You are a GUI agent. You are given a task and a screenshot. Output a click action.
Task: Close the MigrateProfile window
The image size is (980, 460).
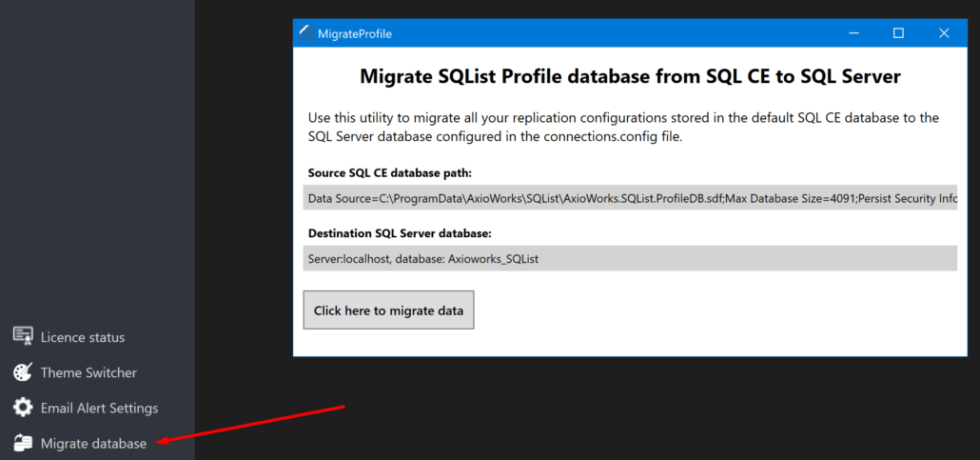[x=944, y=33]
